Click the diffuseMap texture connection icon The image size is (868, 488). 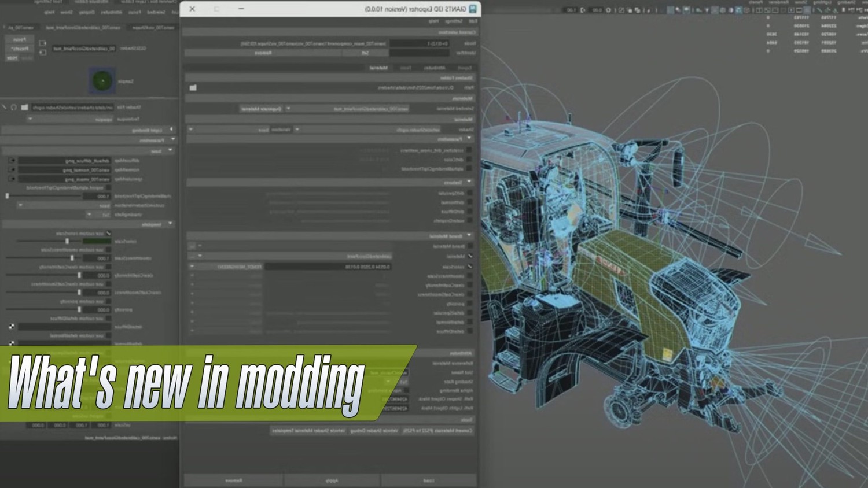click(12, 161)
